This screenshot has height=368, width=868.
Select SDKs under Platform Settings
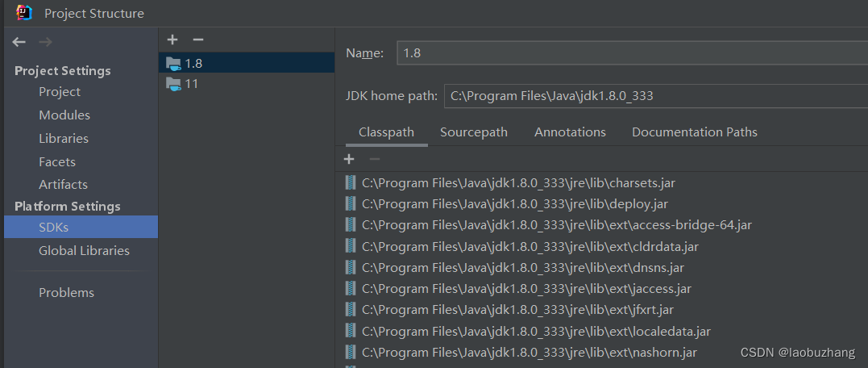click(x=81, y=228)
